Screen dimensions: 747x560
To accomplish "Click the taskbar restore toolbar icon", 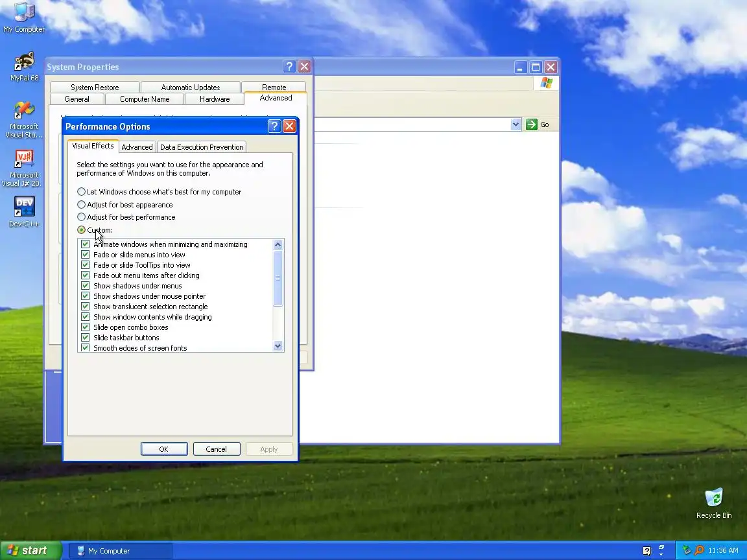I will tap(661, 548).
